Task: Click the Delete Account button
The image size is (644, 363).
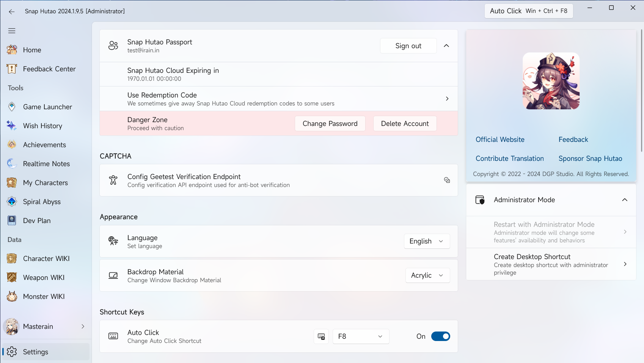Action: click(405, 124)
